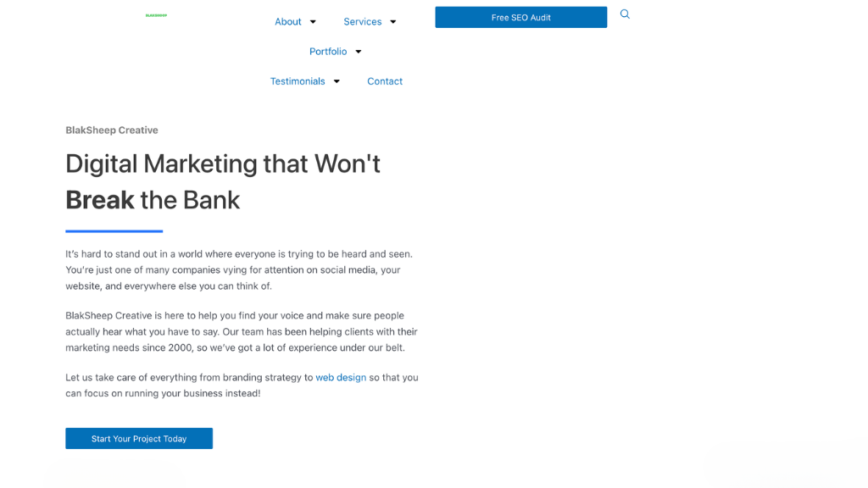Image resolution: width=868 pixels, height=488 pixels.
Task: Follow the web design hyperlink
Action: pos(341,378)
